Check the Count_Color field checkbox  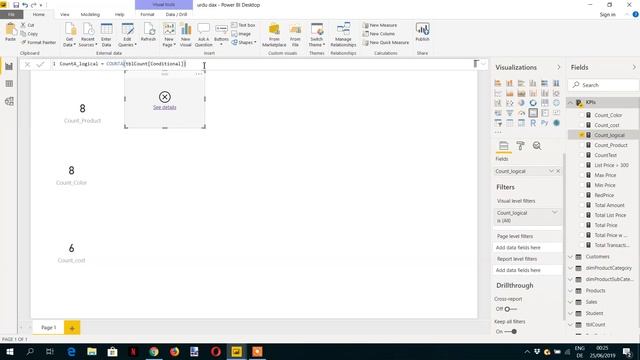(582, 115)
